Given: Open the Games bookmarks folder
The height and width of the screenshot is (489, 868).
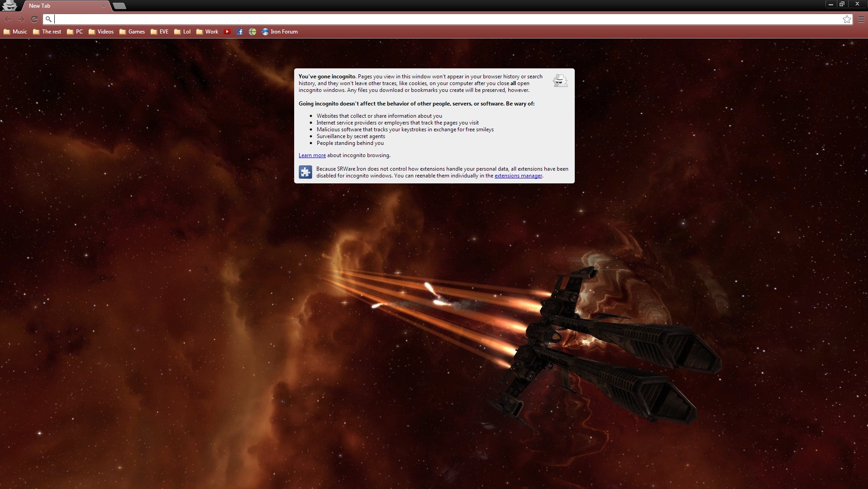Looking at the screenshot, I should [x=132, y=32].
